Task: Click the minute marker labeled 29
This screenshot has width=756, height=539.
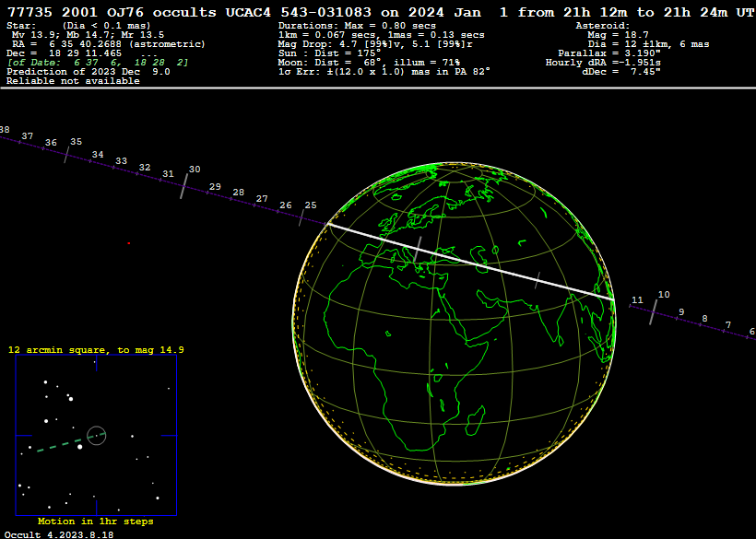Action: [215, 186]
